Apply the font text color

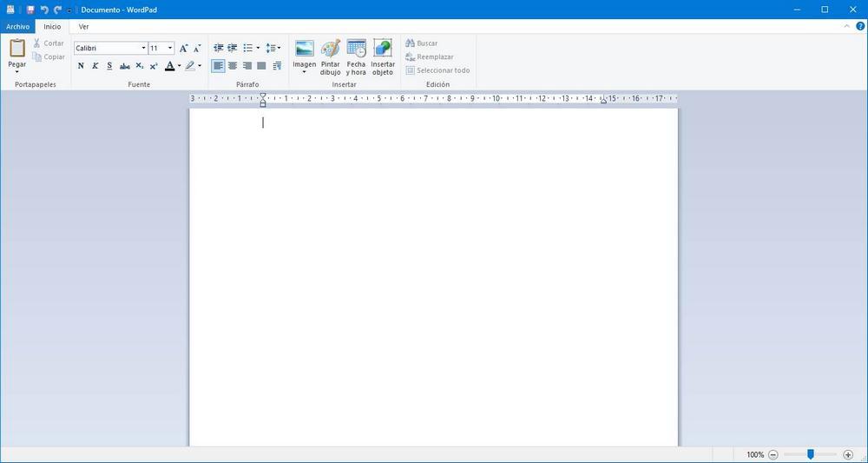click(170, 66)
